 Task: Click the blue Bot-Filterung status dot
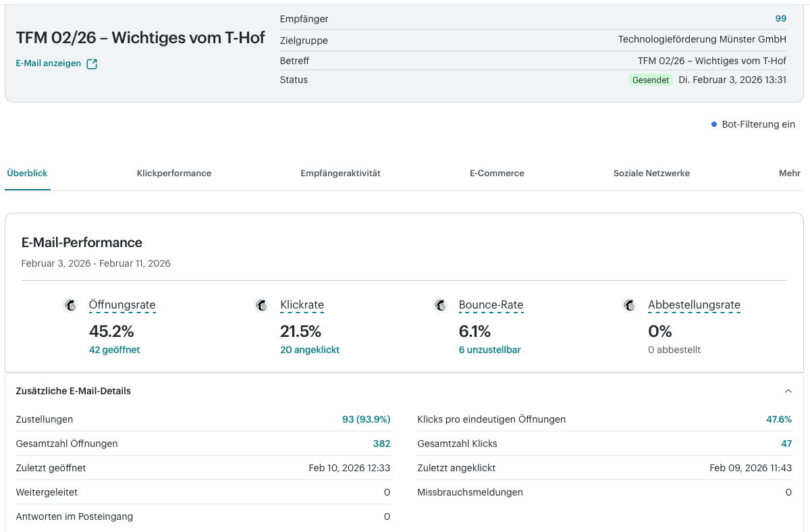point(714,124)
